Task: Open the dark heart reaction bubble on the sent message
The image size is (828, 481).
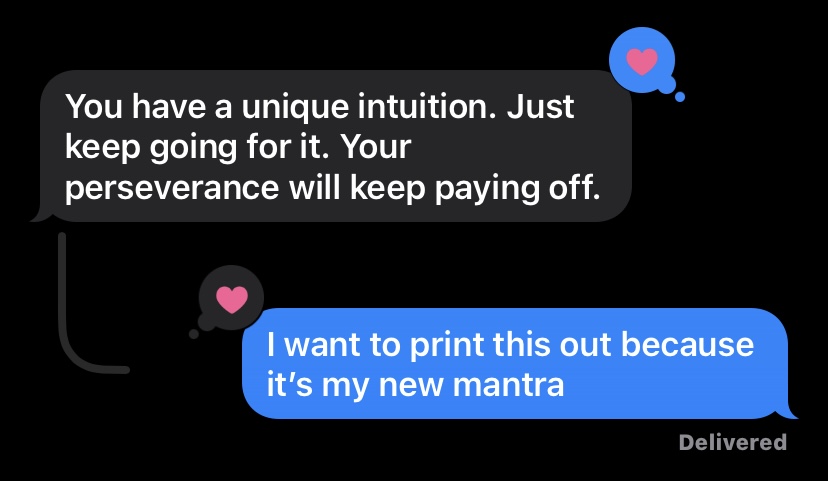Action: [x=231, y=298]
